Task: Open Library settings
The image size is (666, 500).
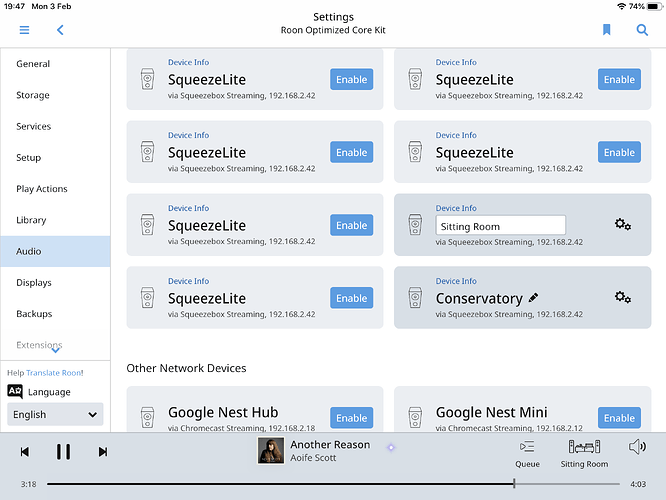Action: 55,220
